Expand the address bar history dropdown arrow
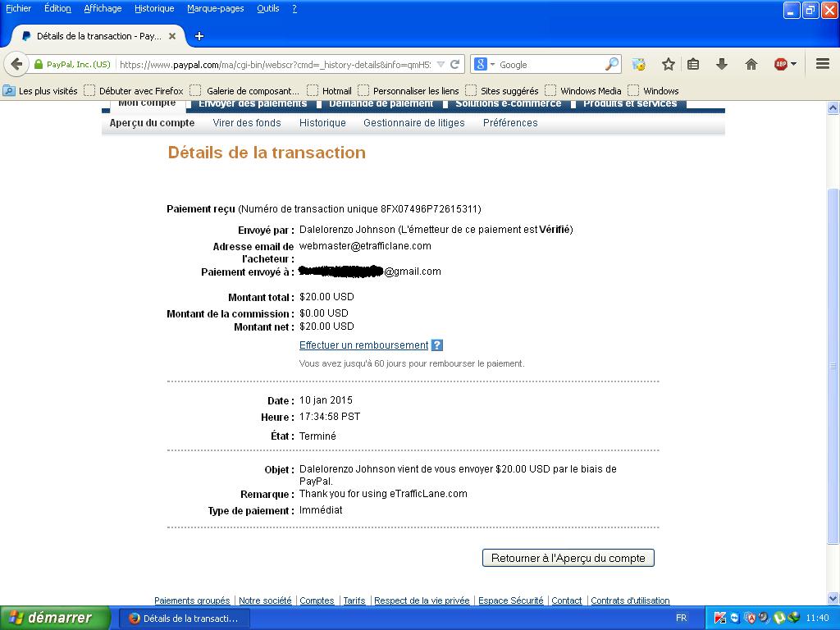Viewport: 840px width, 630px height. tap(441, 64)
